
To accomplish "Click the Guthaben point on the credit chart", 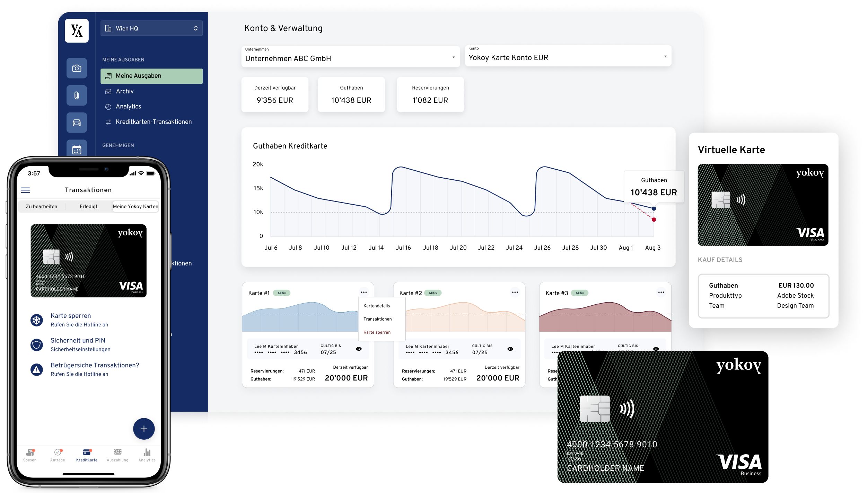I will pyautogui.click(x=654, y=208).
